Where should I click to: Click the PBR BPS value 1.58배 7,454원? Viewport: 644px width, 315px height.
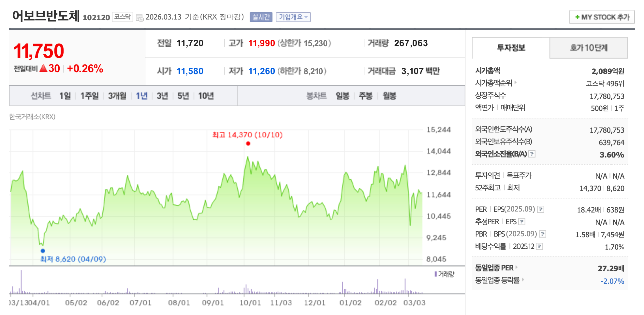point(600,235)
